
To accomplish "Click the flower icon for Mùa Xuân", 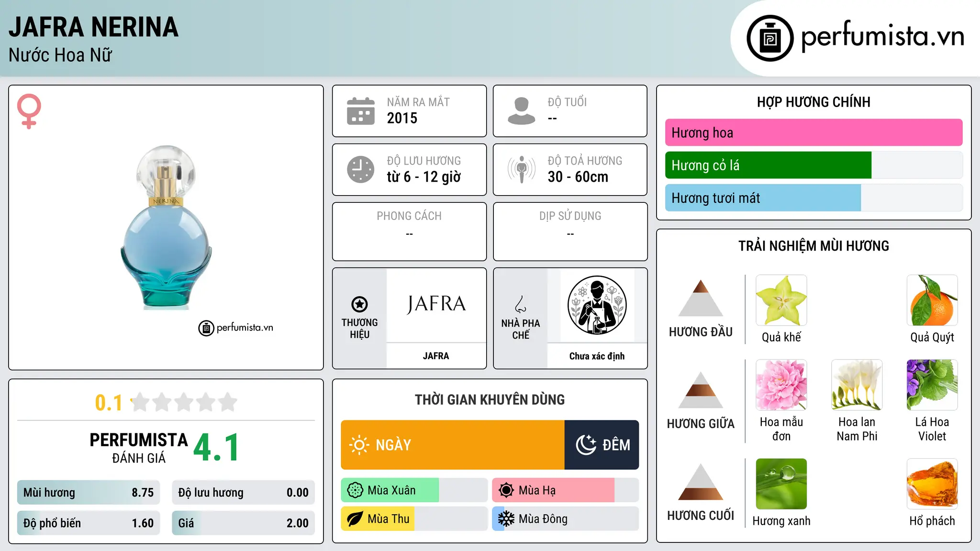I will tap(355, 490).
